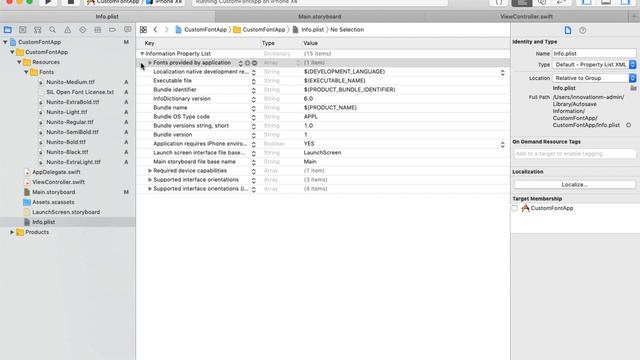The image size is (640, 360).
Task: Stop the running app
Action: pyautogui.click(x=71, y=2)
